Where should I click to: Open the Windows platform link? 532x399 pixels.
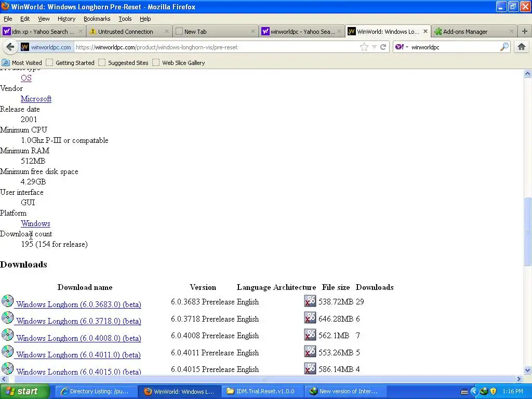click(35, 223)
